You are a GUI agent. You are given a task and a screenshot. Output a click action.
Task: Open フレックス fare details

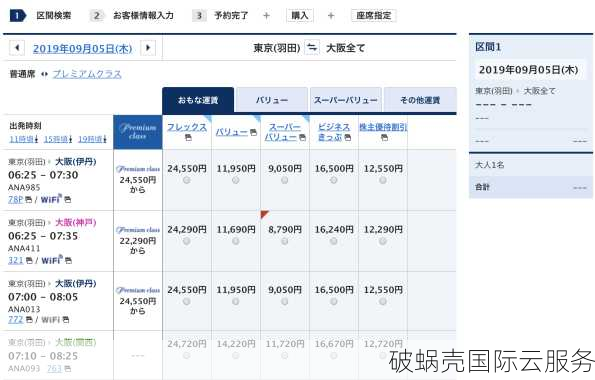coord(187,127)
